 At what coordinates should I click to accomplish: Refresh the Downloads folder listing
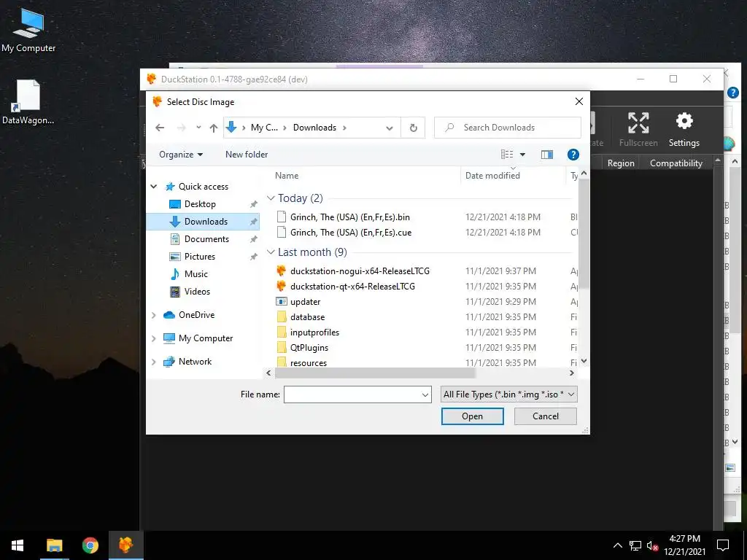(x=413, y=128)
